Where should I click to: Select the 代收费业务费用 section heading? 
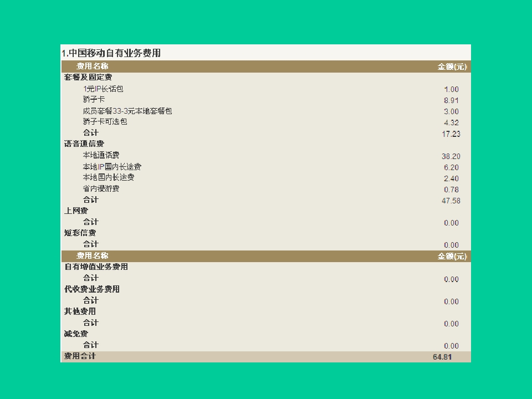92,289
